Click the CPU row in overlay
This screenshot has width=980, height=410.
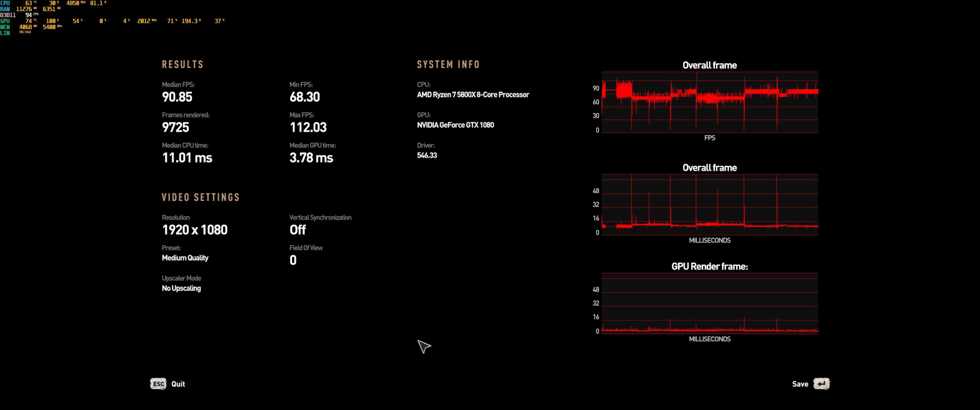(53, 3)
